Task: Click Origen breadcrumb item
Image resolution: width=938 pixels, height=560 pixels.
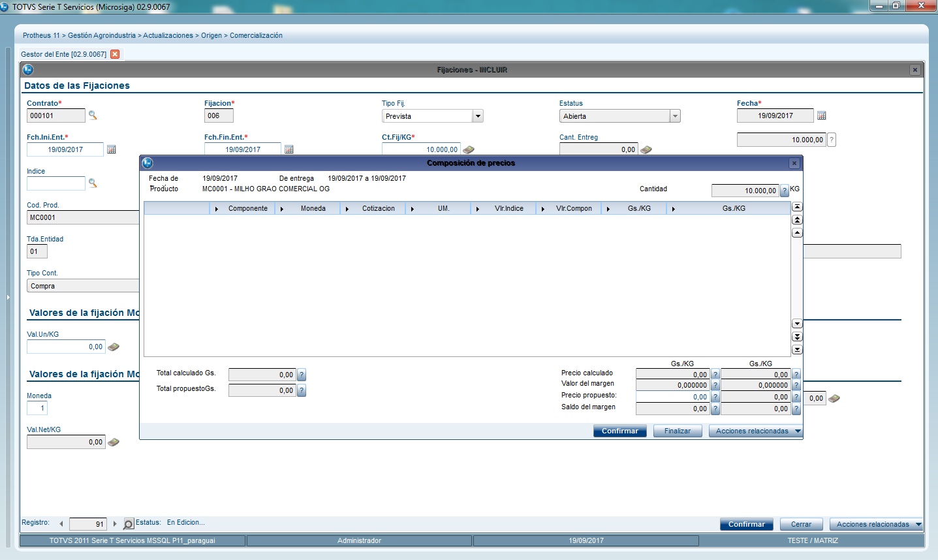Action: (x=211, y=35)
